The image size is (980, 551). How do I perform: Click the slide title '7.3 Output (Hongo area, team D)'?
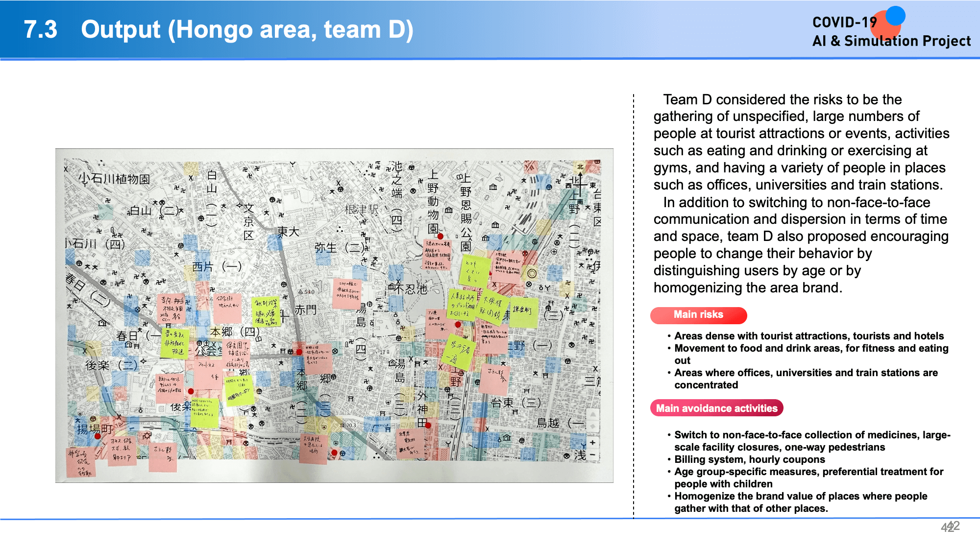tap(219, 29)
